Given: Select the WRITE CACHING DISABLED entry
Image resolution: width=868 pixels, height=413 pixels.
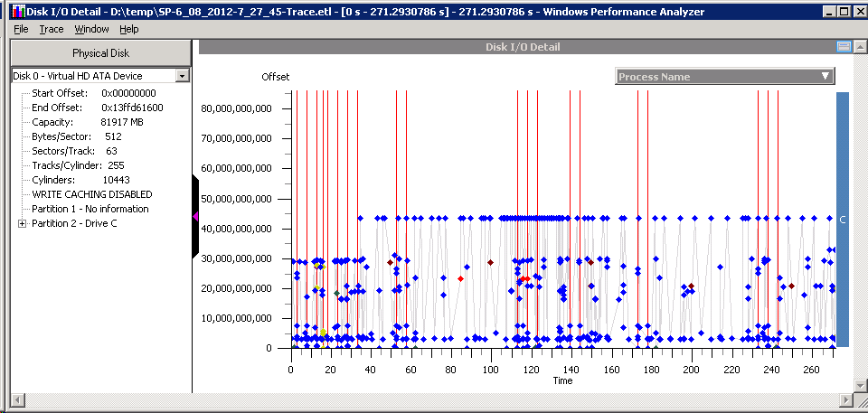Looking at the screenshot, I should click(91, 194).
